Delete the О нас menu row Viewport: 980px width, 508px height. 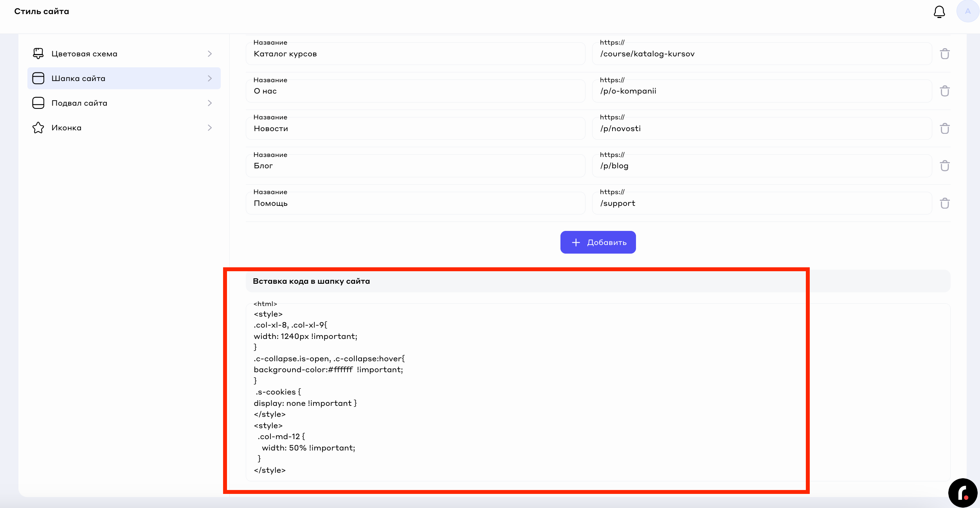[945, 91]
